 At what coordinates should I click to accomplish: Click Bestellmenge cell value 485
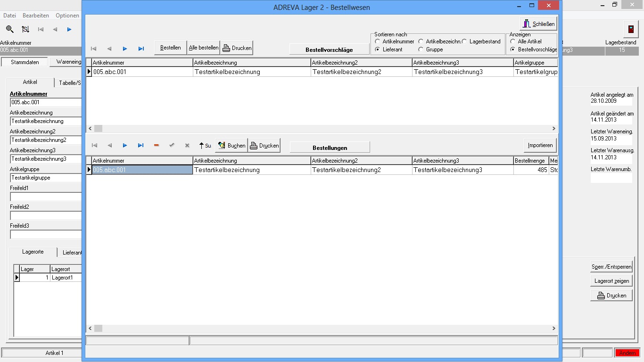(x=531, y=170)
